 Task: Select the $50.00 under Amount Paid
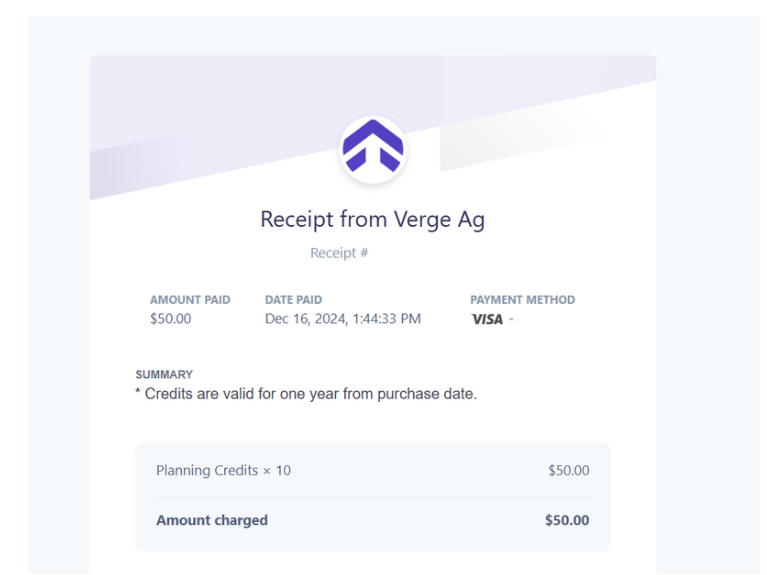[170, 319]
